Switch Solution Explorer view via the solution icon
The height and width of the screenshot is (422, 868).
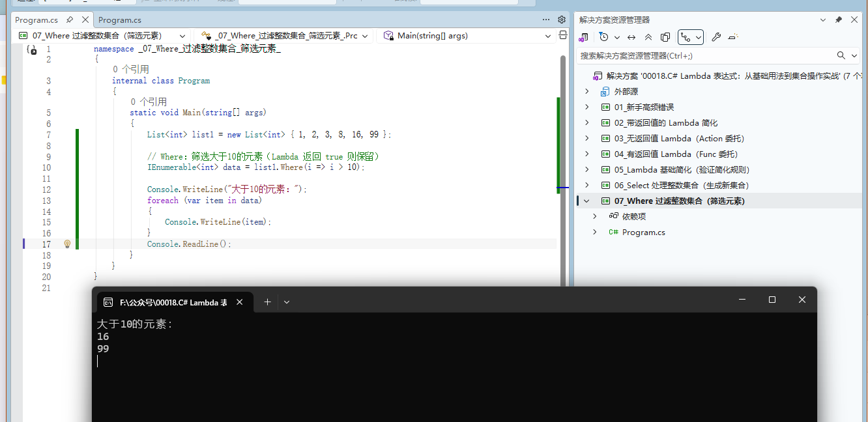tap(583, 37)
